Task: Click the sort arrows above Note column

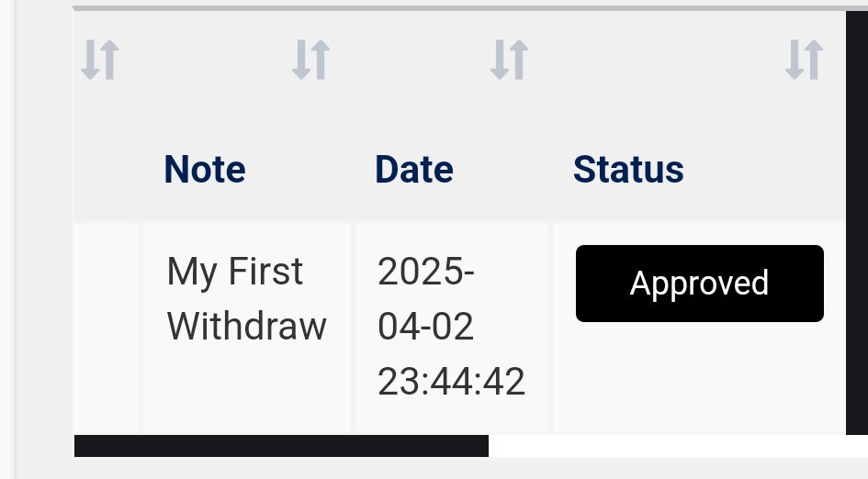Action: tap(310, 61)
